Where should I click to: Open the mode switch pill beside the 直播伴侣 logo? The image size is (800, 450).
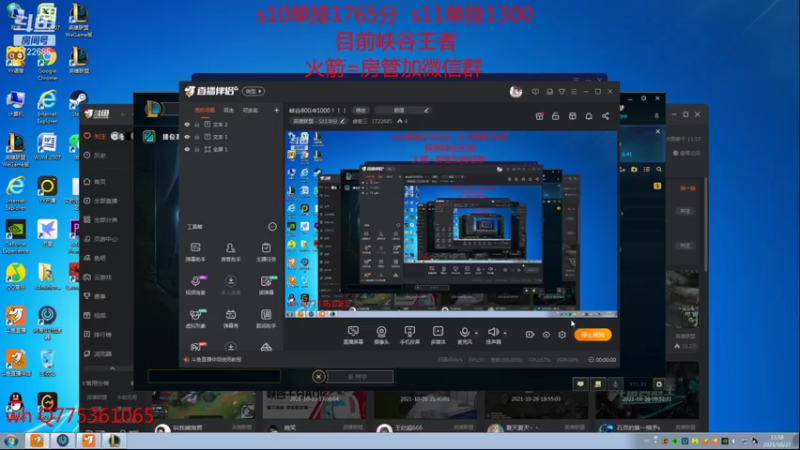[253, 91]
